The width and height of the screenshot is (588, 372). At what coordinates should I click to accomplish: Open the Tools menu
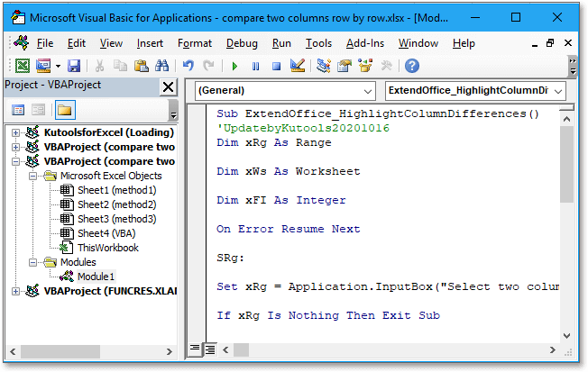pos(318,43)
